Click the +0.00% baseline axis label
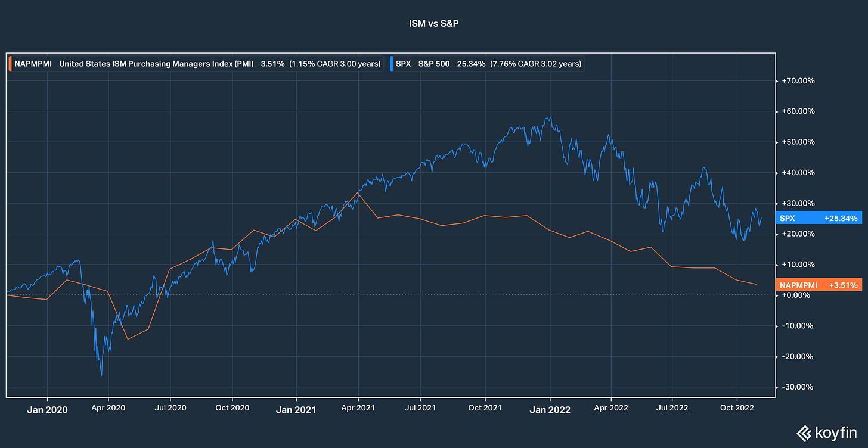The width and height of the screenshot is (868, 448). coord(795,295)
